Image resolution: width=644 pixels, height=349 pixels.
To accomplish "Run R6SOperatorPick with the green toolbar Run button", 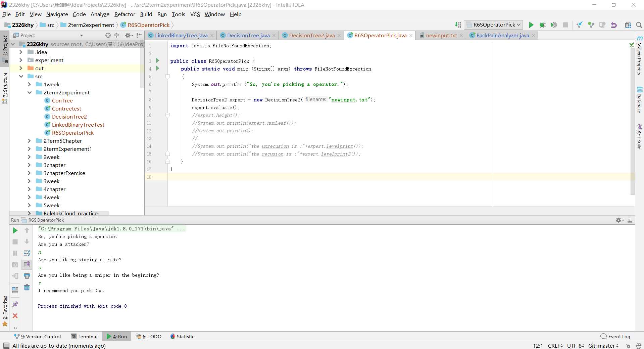I will tap(531, 25).
